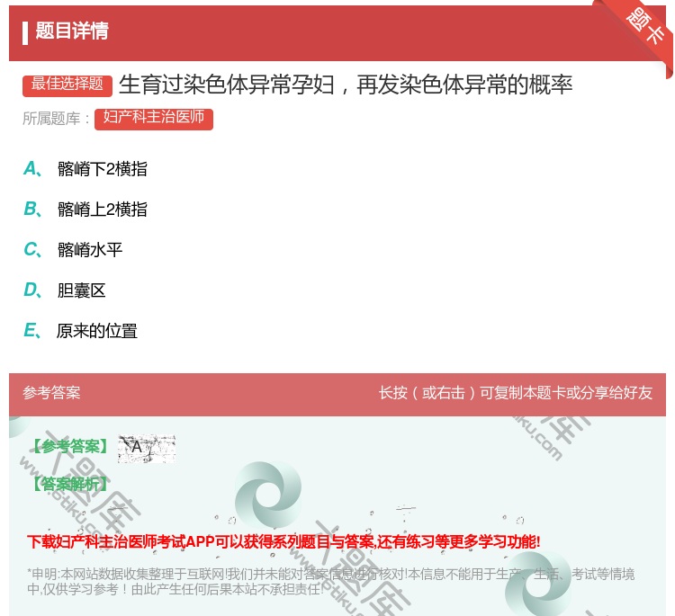Click the answer image showing A
This screenshot has height=616, width=675.
pos(147,448)
